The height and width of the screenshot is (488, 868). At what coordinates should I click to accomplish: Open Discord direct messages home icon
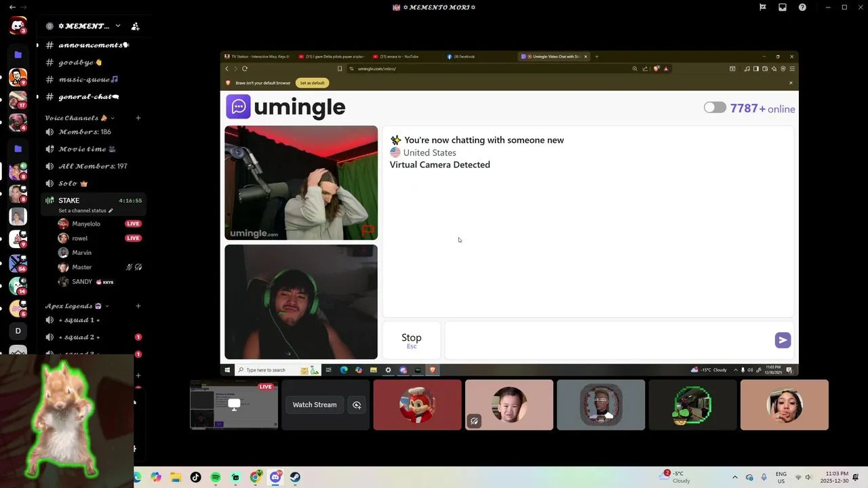point(18,26)
